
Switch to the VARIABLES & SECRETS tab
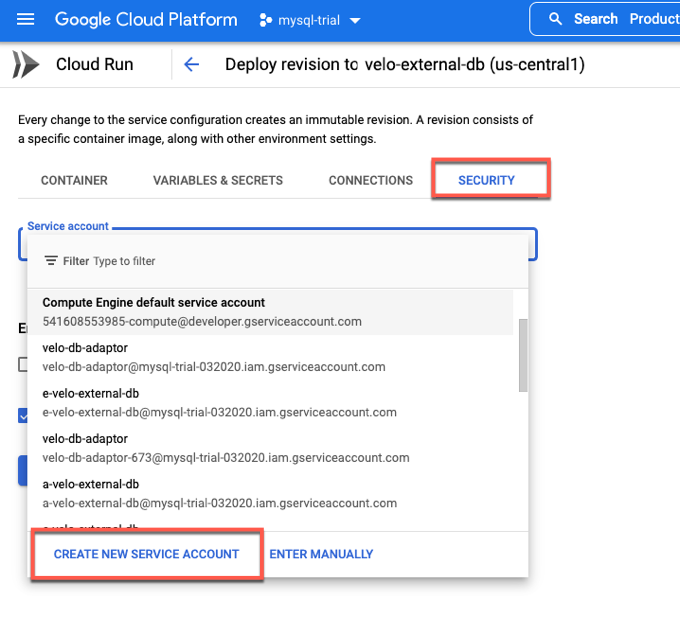218,180
